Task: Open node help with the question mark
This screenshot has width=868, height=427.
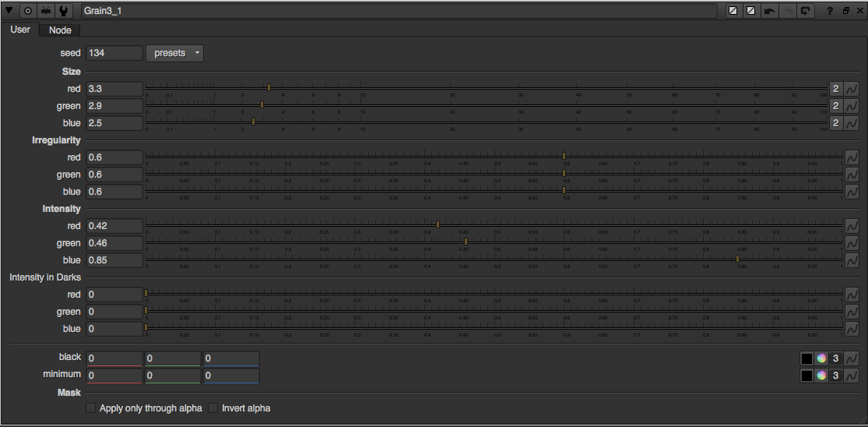Action: [x=830, y=11]
